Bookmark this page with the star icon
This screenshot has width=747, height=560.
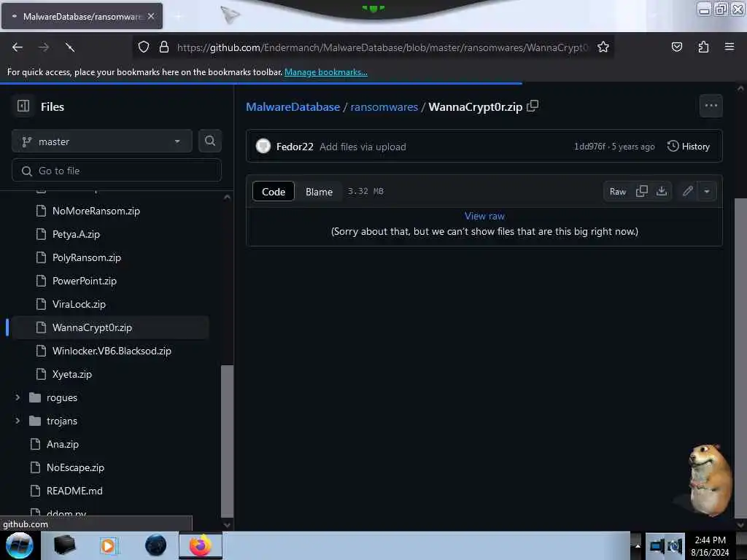click(603, 47)
